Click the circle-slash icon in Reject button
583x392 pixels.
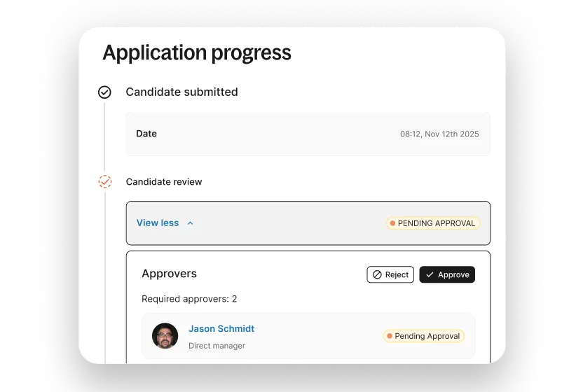click(x=377, y=275)
